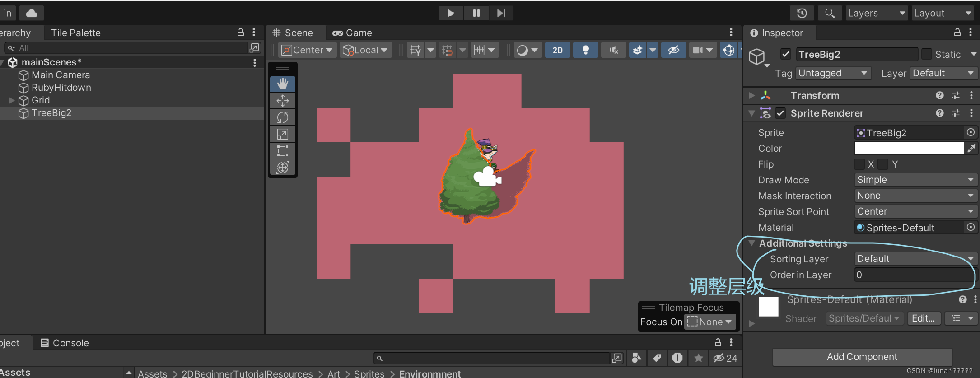
Task: Open Sprite Renderer help reference icon
Action: [x=940, y=113]
